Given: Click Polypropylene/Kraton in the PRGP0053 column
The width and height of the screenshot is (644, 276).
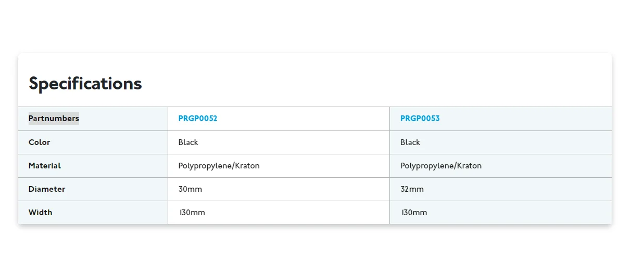Looking at the screenshot, I should (441, 166).
